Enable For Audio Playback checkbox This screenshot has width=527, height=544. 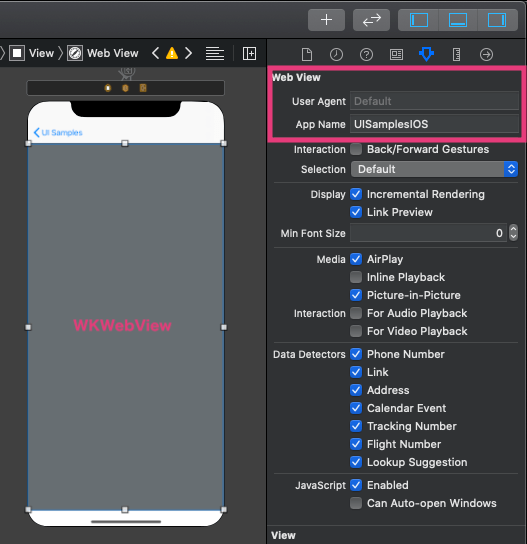pos(356,313)
